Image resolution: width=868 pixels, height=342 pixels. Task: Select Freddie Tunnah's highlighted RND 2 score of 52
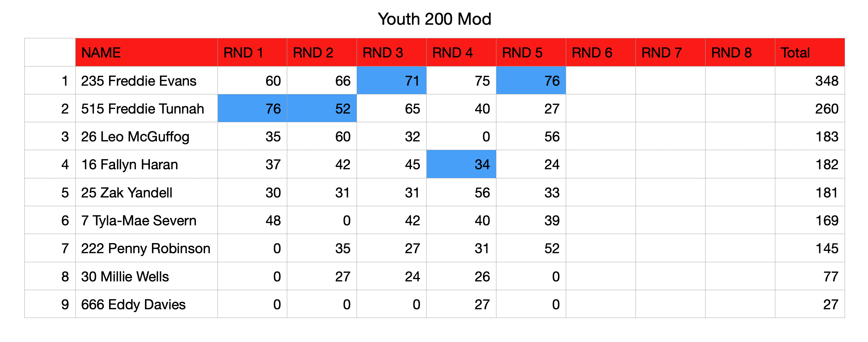[x=322, y=108]
